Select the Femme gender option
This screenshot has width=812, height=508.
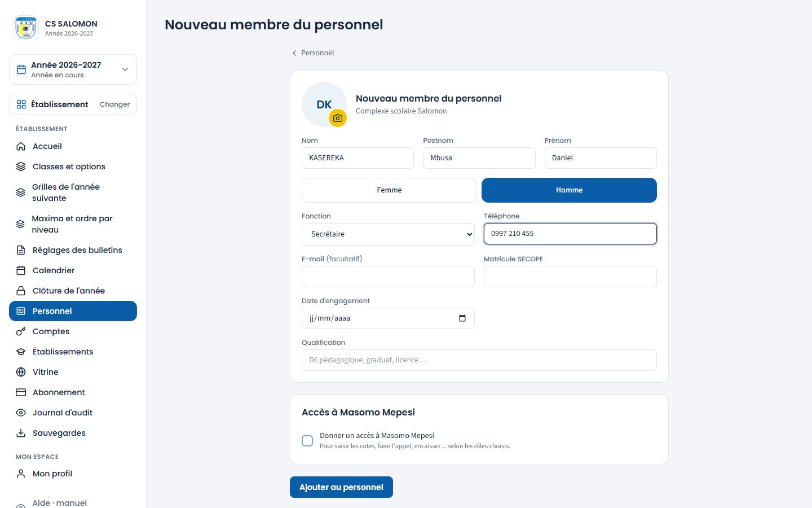389,190
